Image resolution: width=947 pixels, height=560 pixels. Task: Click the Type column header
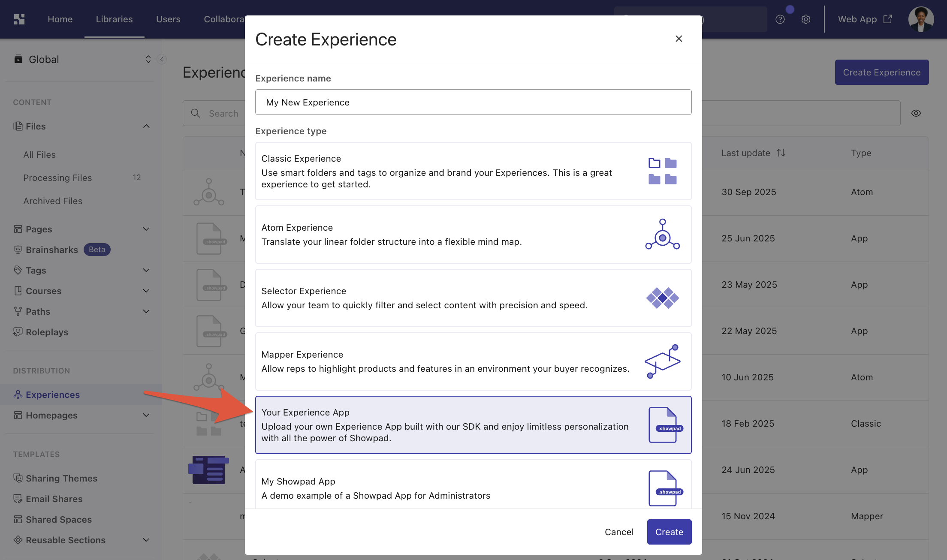coord(861,153)
